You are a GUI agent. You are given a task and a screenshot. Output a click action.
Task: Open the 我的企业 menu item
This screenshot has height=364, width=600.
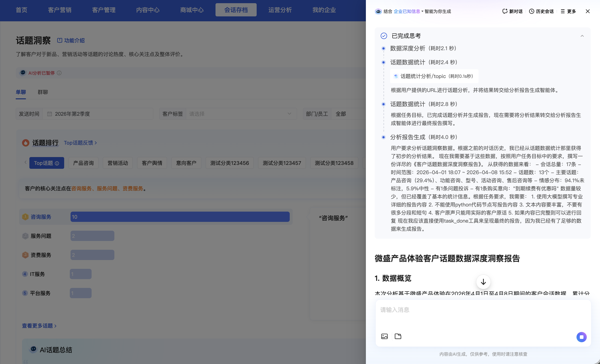tap(324, 10)
